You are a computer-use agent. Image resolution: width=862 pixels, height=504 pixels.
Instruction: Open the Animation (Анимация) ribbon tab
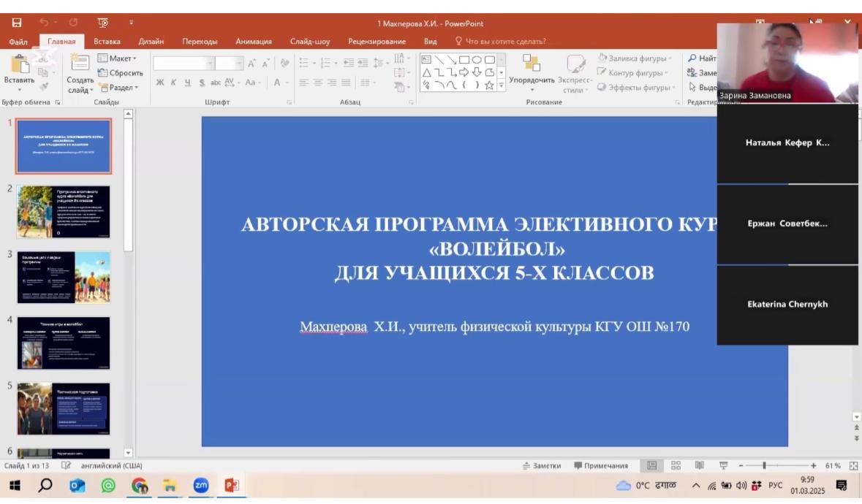(x=253, y=42)
